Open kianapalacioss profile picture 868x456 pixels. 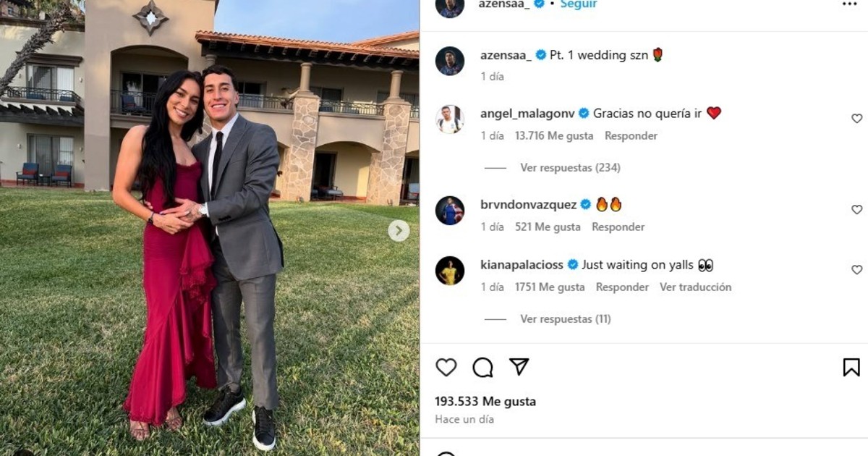tap(450, 271)
